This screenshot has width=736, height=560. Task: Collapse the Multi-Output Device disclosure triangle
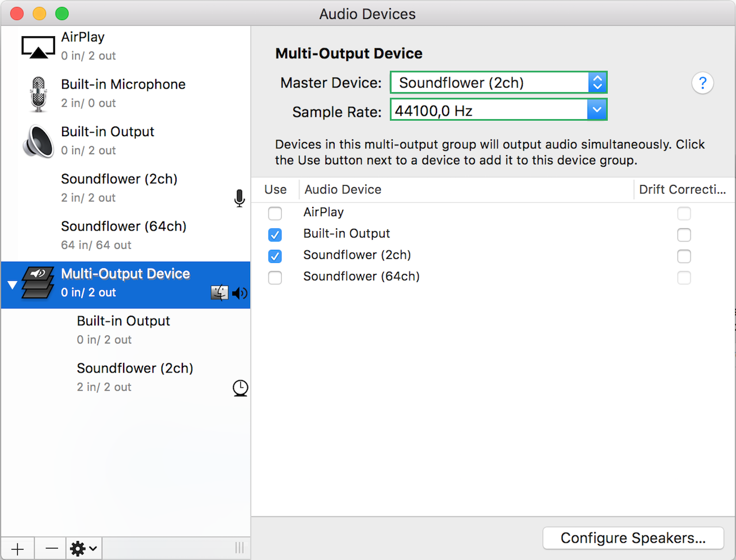pyautogui.click(x=12, y=285)
